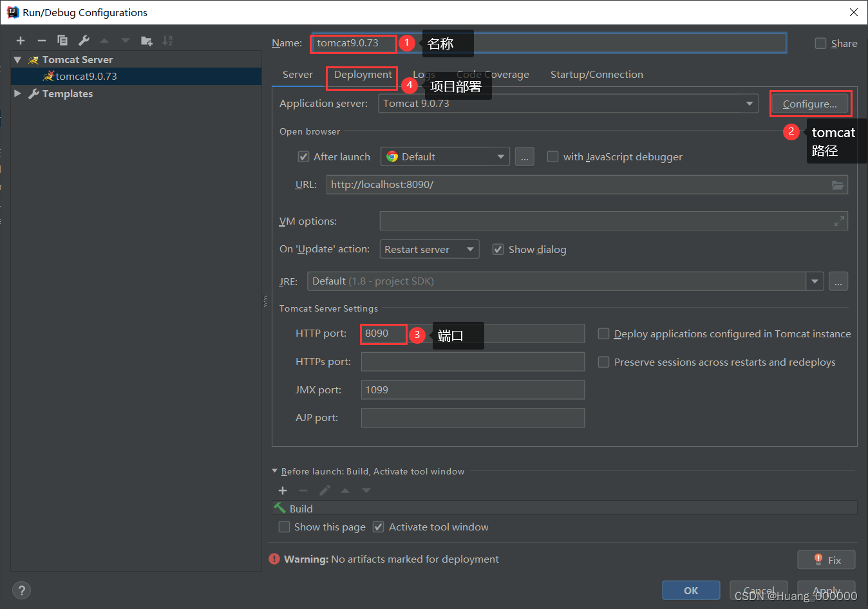
Task: Click the Apply button
Action: tap(827, 590)
